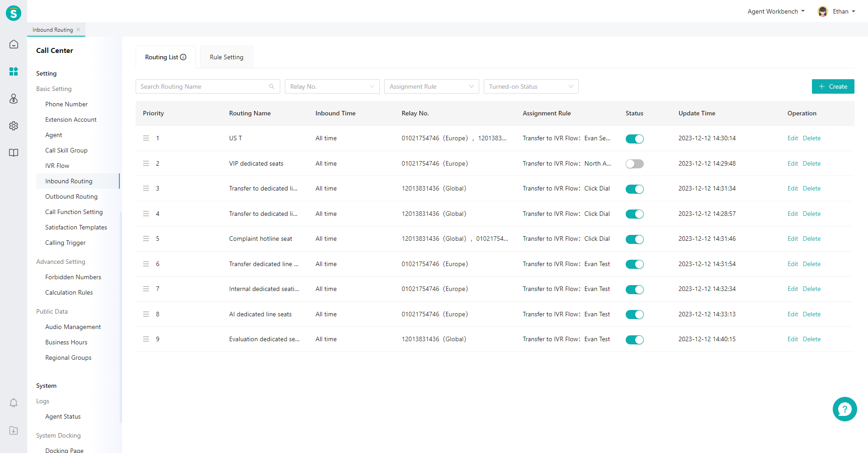Open Agent Status under Logs
This screenshot has height=453, width=868.
point(63,416)
